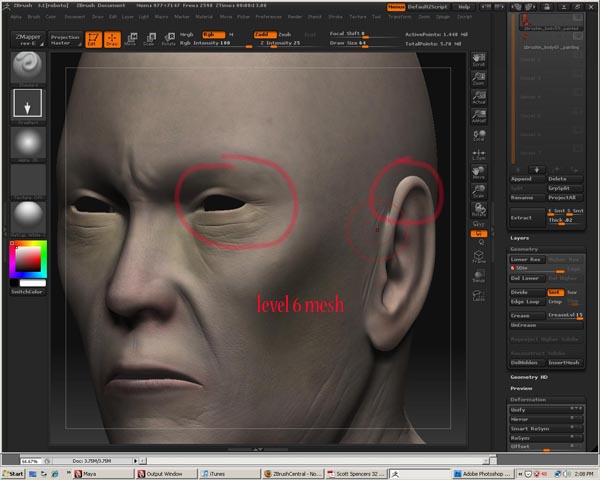Screen dimensions: 600x480
Task: Click the Zoom canvas icon
Action: (479, 79)
